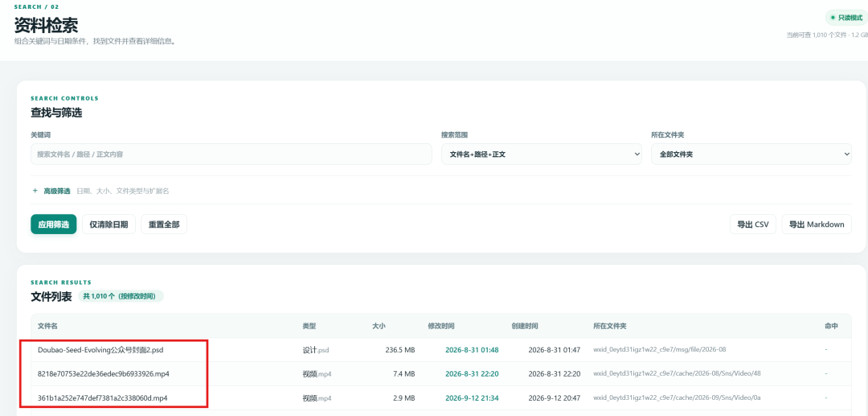Click the 导出 CSV button
The height and width of the screenshot is (416, 868).
[x=753, y=224]
